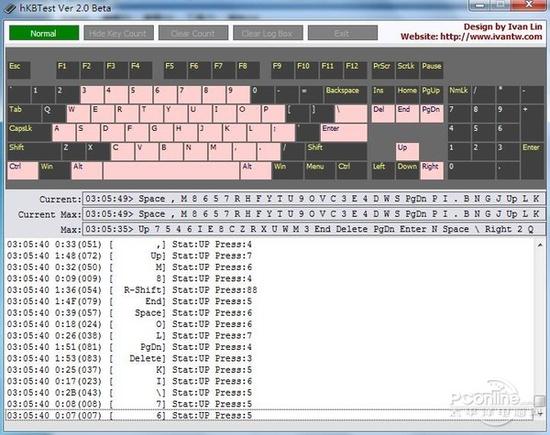
Task: Click the highlighted Enter key on main keyboard
Action: [x=344, y=132]
